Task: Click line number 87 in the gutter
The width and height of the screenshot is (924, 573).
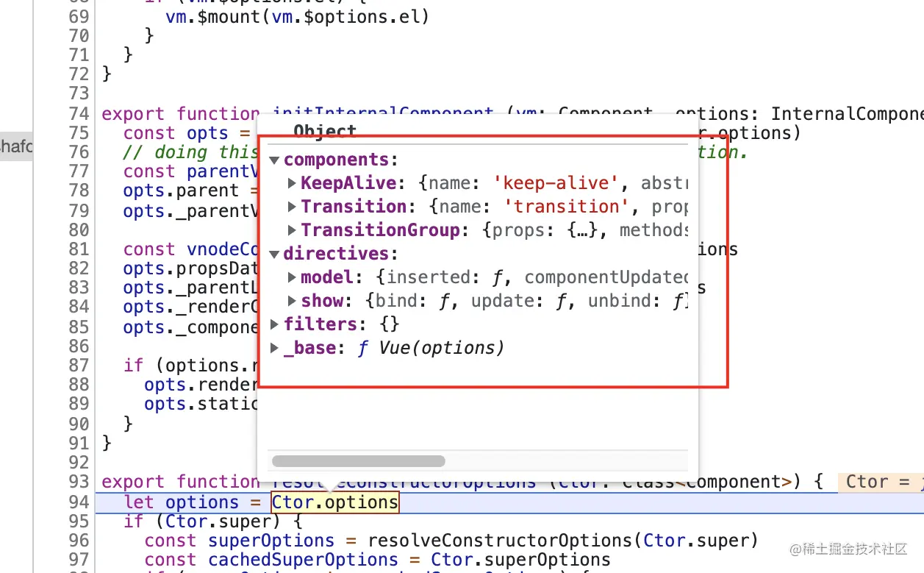Action: point(78,366)
